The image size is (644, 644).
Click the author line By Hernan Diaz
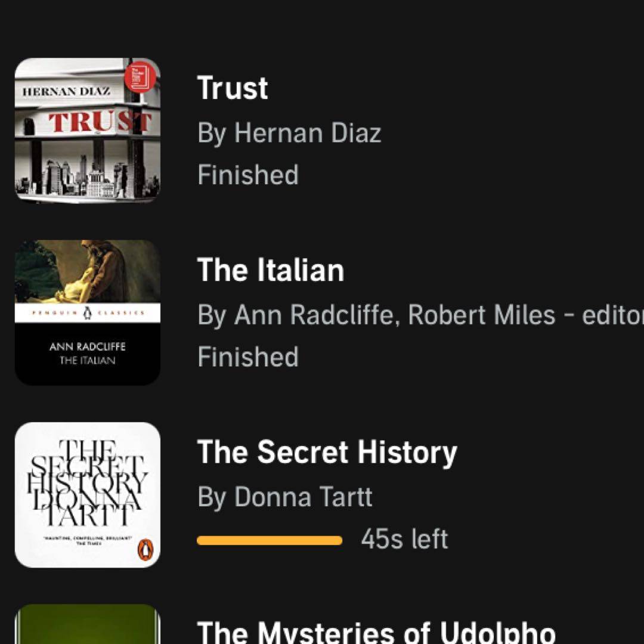(x=289, y=132)
